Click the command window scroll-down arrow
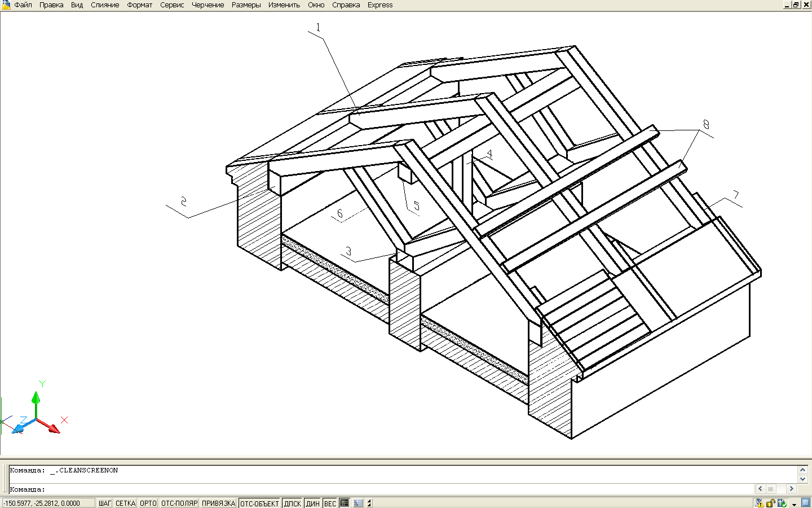 click(803, 479)
